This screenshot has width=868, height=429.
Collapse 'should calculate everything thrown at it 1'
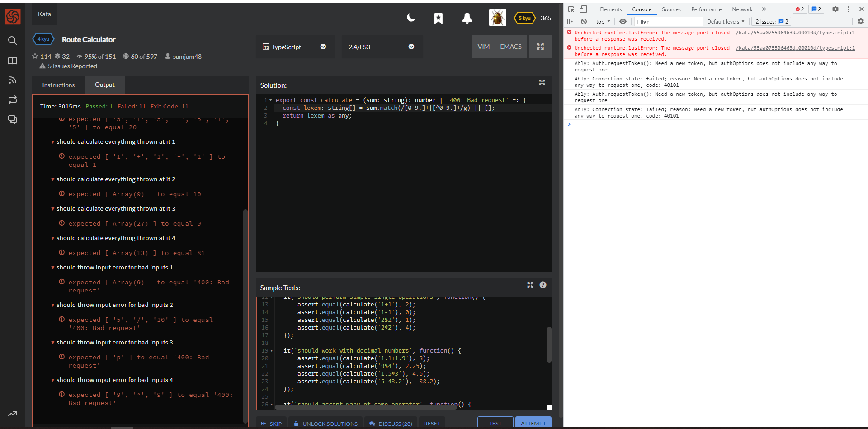click(53, 141)
